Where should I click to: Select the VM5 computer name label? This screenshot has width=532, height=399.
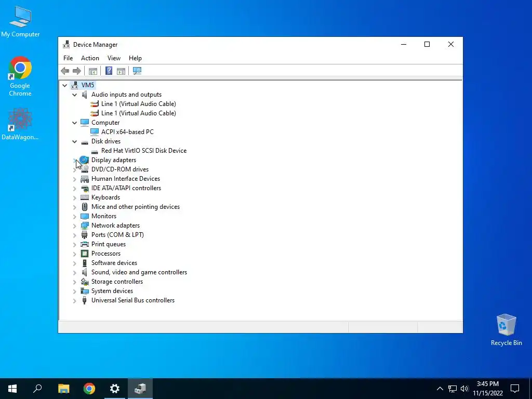tap(87, 85)
